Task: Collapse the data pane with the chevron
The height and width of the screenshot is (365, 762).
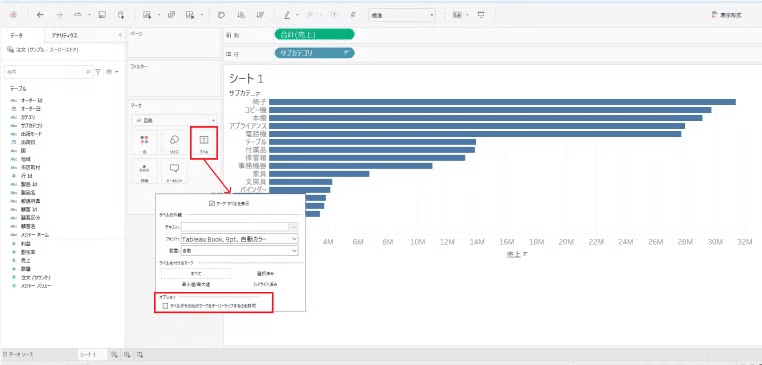Action: tap(120, 35)
